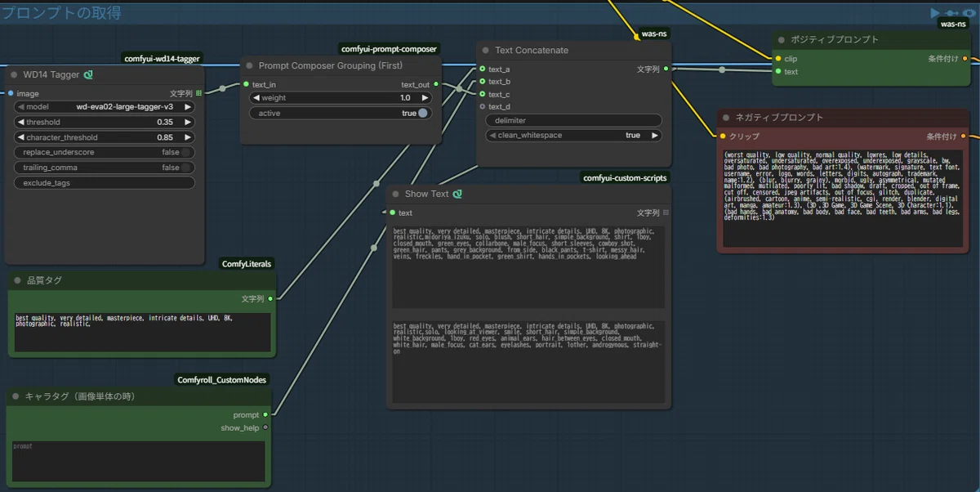Image resolution: width=980 pixels, height=492 pixels.
Task: Click the yellow clip socket on ポジティブプロンプト
Action: pyautogui.click(x=777, y=59)
